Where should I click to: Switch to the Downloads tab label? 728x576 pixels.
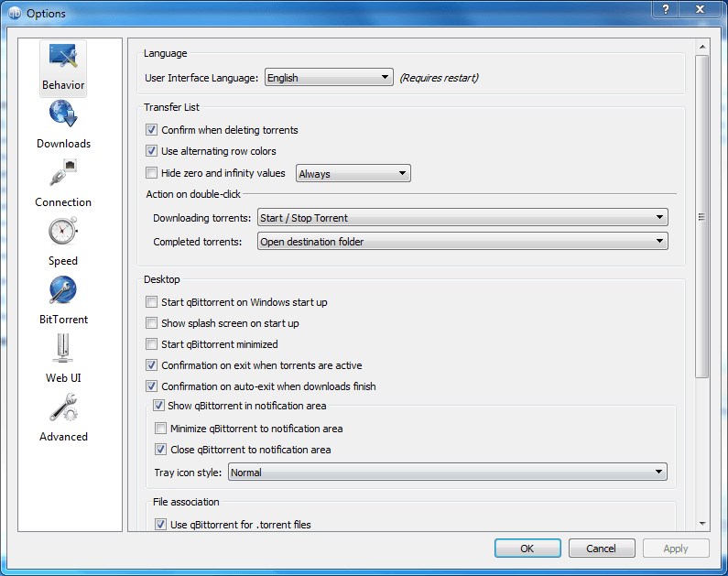click(63, 144)
